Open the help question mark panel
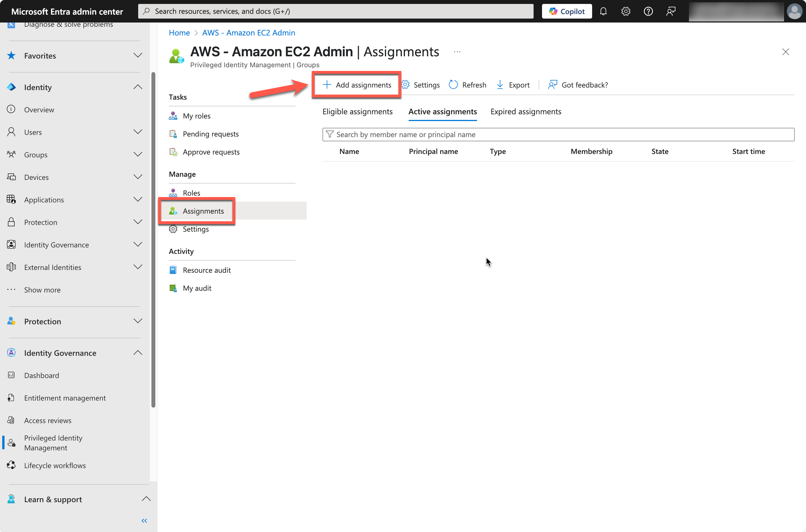The image size is (806, 532). [x=648, y=11]
